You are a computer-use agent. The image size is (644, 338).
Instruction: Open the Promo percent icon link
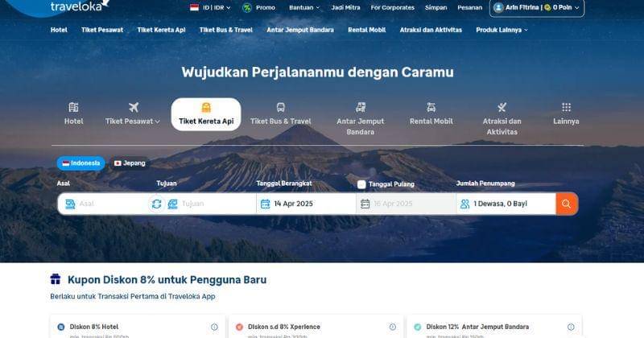click(247, 7)
